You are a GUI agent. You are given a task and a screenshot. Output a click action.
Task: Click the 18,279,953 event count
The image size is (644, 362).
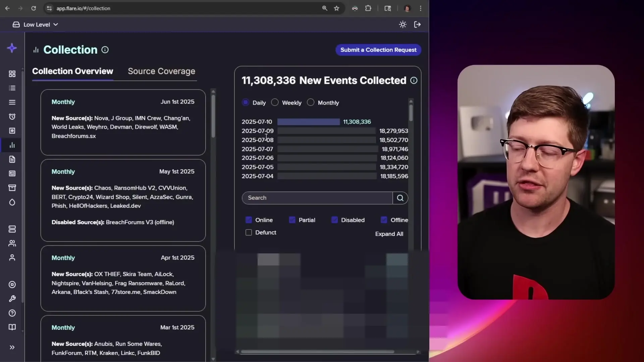(x=394, y=131)
